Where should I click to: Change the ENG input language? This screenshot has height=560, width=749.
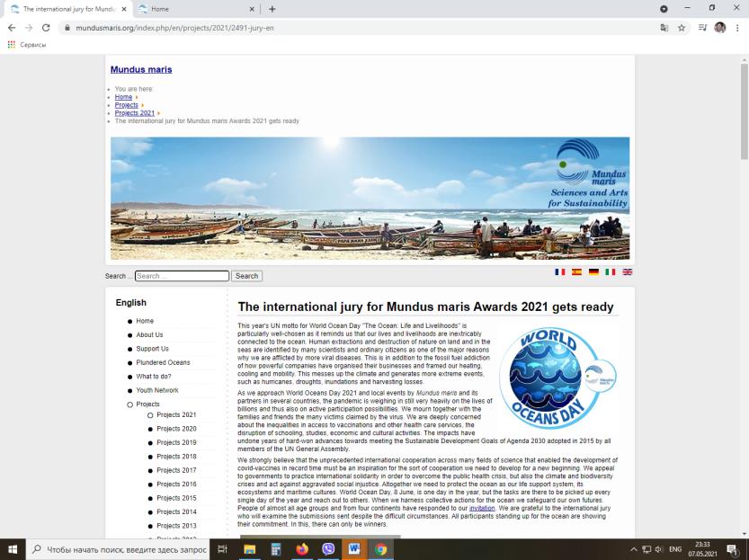[x=675, y=549]
